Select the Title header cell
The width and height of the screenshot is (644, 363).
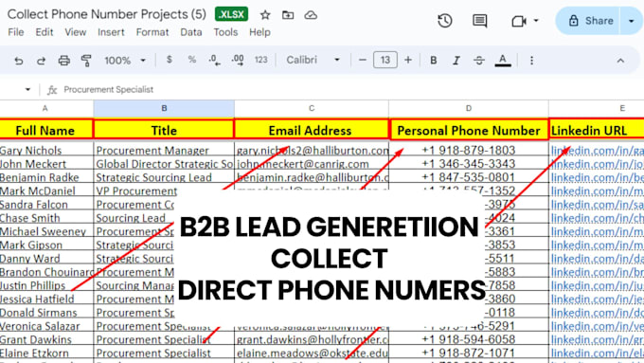164,130
